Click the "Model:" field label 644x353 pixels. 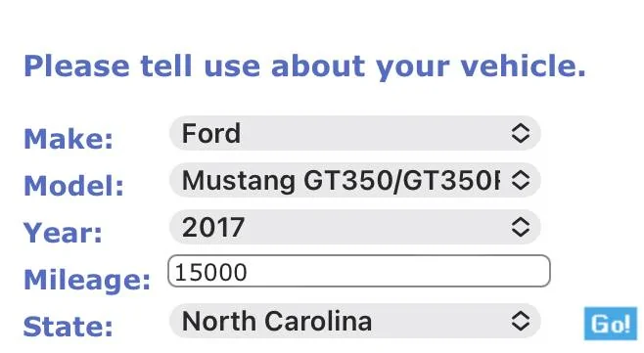pyautogui.click(x=73, y=186)
